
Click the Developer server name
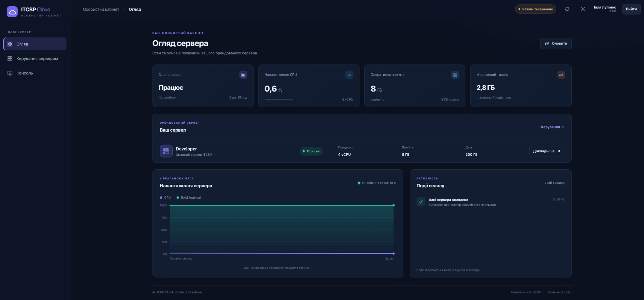click(x=186, y=149)
